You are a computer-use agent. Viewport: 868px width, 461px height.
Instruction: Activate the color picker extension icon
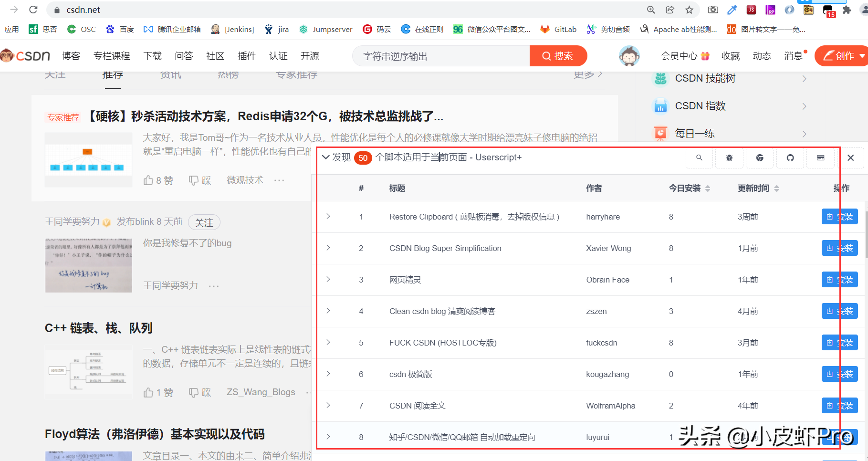pos(732,10)
